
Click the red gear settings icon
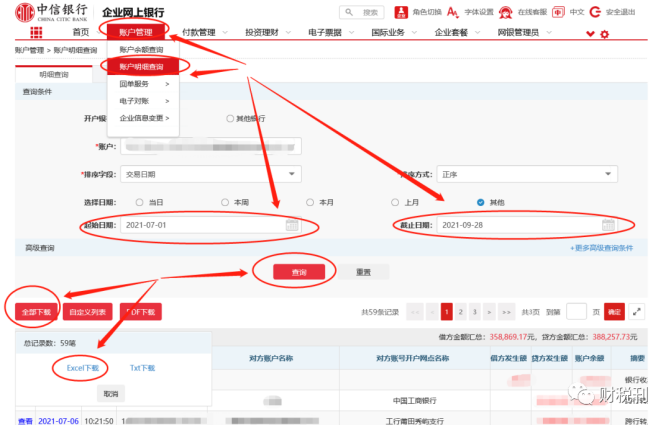coord(604,34)
